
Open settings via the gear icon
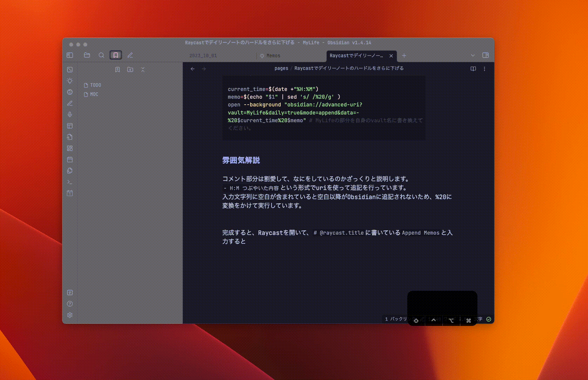tap(70, 315)
